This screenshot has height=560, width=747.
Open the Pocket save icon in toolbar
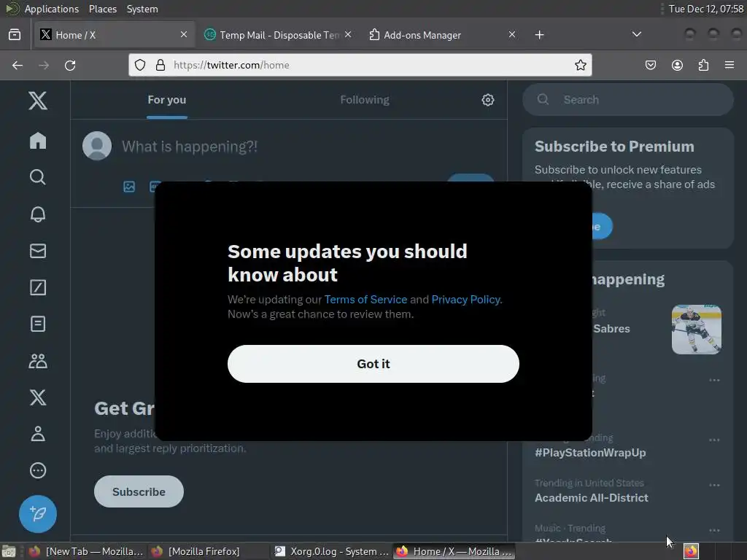650,65
